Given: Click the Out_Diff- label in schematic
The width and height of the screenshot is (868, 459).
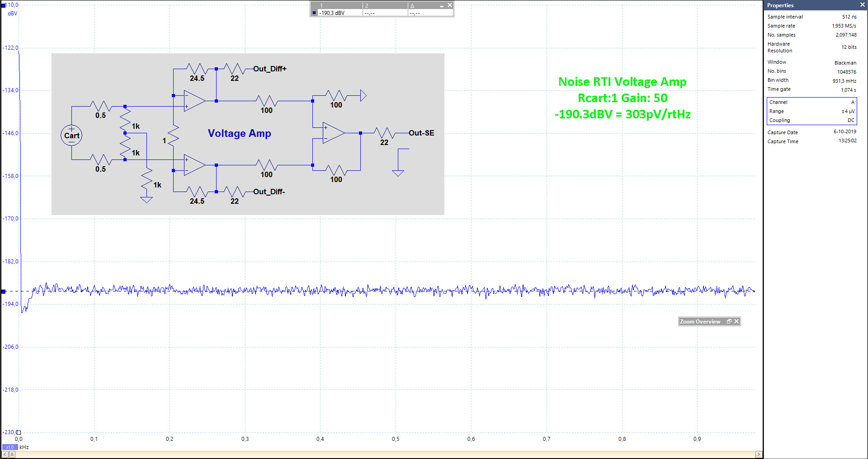Looking at the screenshot, I should tap(269, 192).
